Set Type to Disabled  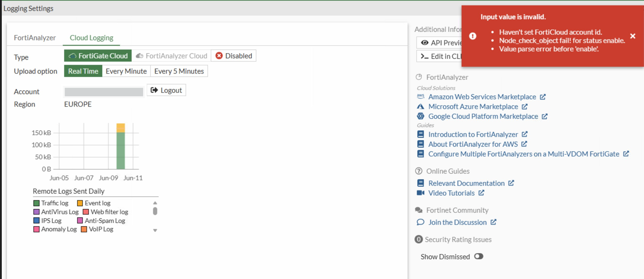[x=234, y=56]
